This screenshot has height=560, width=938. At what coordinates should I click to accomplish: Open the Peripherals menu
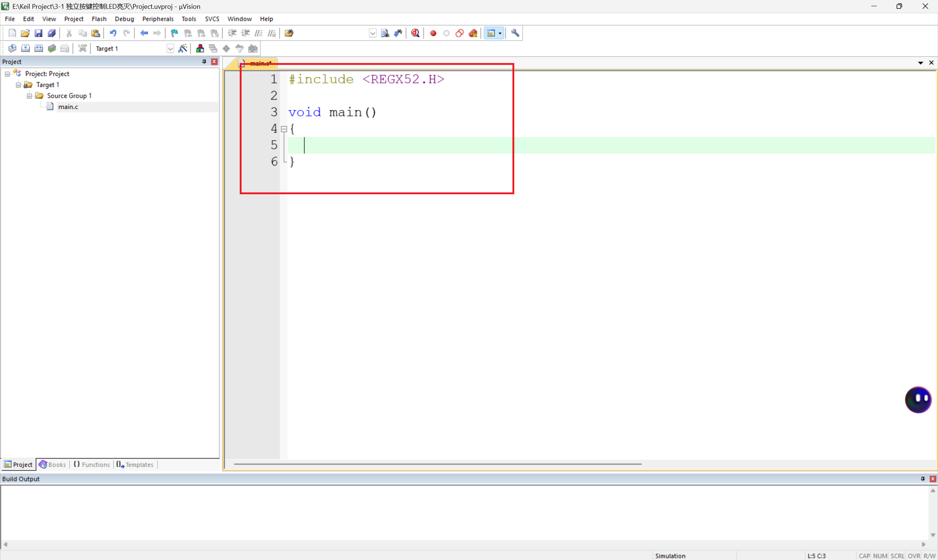[x=158, y=19]
